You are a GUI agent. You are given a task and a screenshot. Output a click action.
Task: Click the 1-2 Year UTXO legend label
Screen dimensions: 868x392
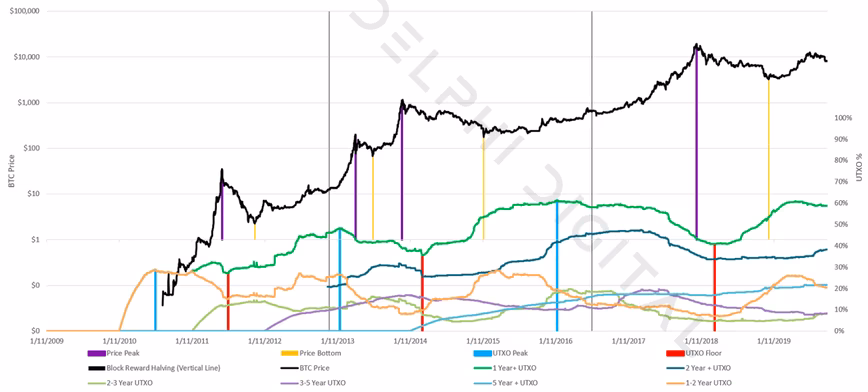[709, 383]
